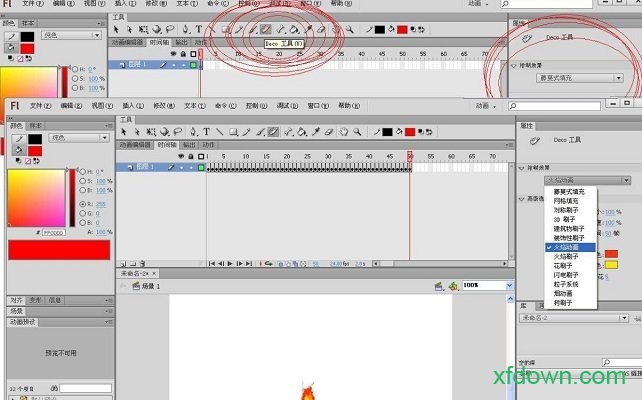This screenshot has width=642, height=400.
Task: Select the Eraser tool in front window
Action: click(329, 131)
